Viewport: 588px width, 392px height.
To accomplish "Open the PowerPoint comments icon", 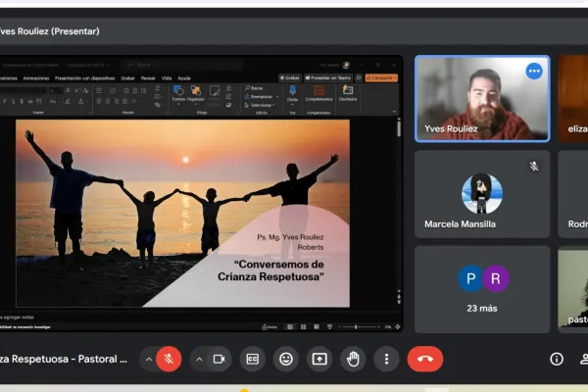I will point(359,78).
